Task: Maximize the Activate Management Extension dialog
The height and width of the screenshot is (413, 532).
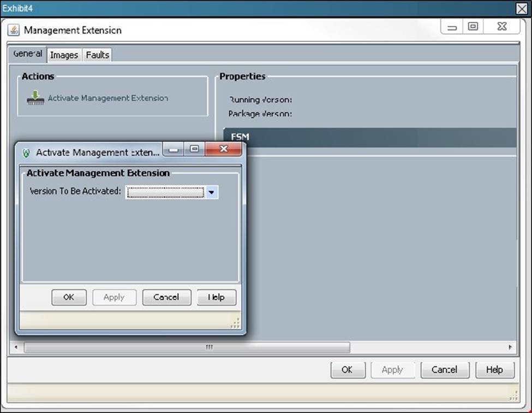Action: 194,149
